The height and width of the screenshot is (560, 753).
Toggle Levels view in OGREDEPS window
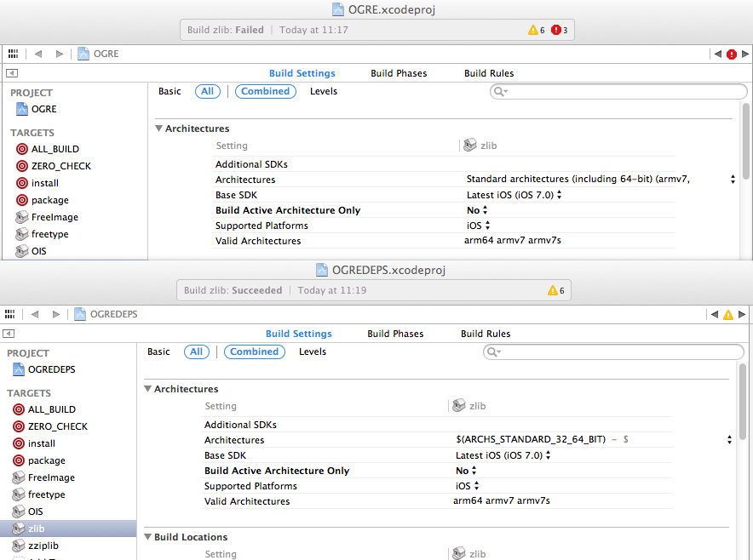click(x=313, y=351)
